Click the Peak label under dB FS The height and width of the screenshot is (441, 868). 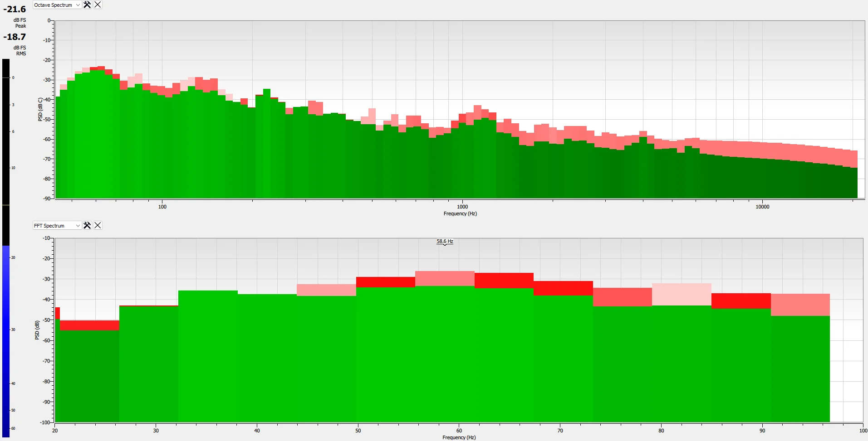point(20,26)
